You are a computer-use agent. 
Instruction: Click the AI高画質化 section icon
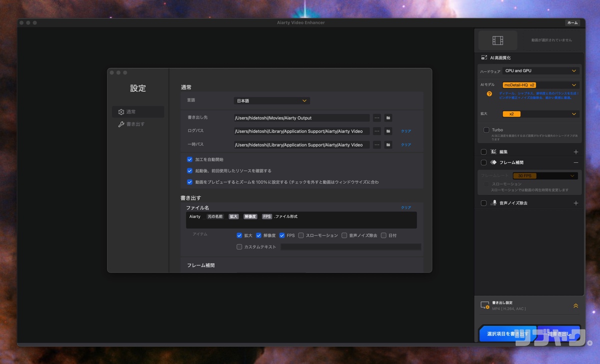(484, 58)
